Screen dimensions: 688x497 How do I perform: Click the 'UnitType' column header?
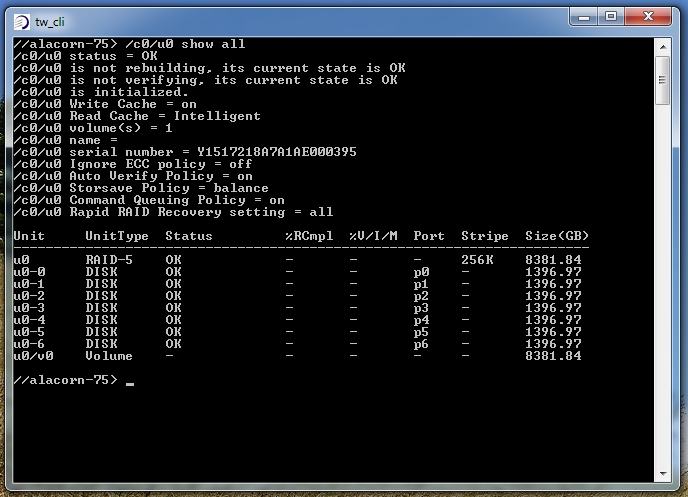[x=117, y=236]
